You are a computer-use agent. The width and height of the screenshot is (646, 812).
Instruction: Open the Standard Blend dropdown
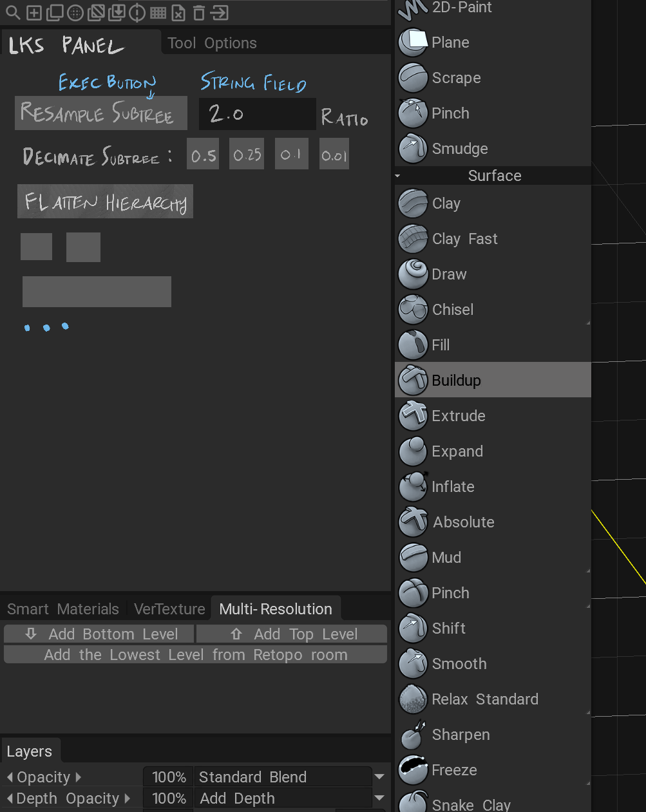coord(379,777)
